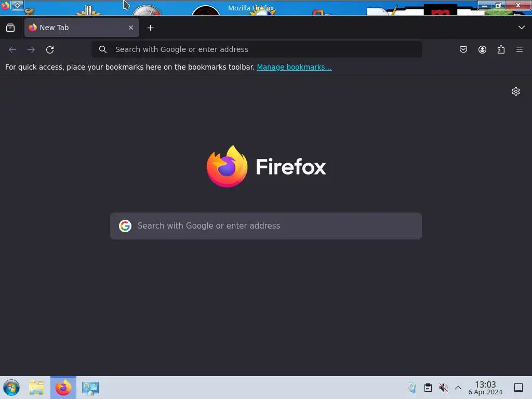Open a new tab with plus button
This screenshot has height=399, width=532.
point(150,28)
